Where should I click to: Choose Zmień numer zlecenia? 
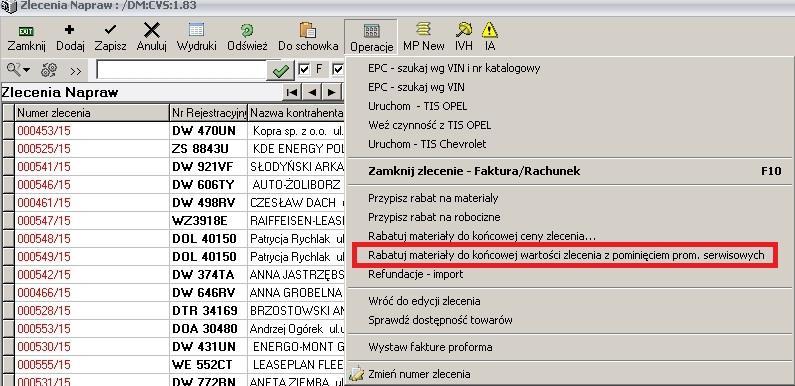point(419,374)
